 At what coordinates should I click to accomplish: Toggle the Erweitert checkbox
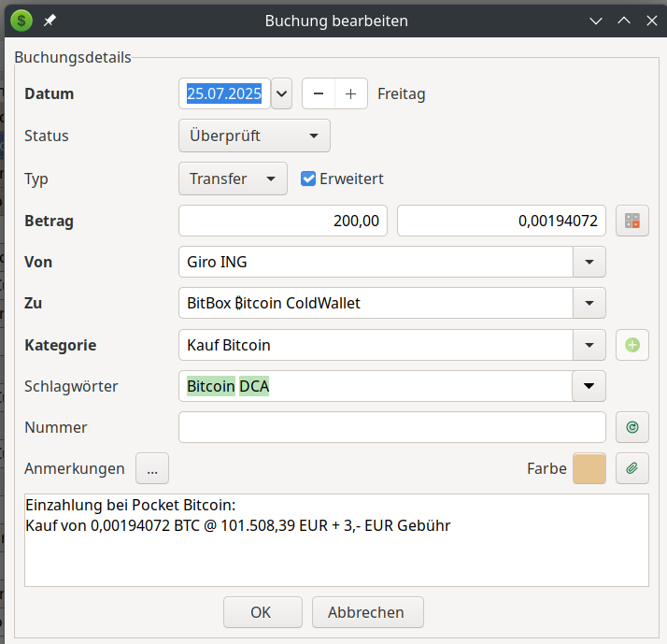308,179
